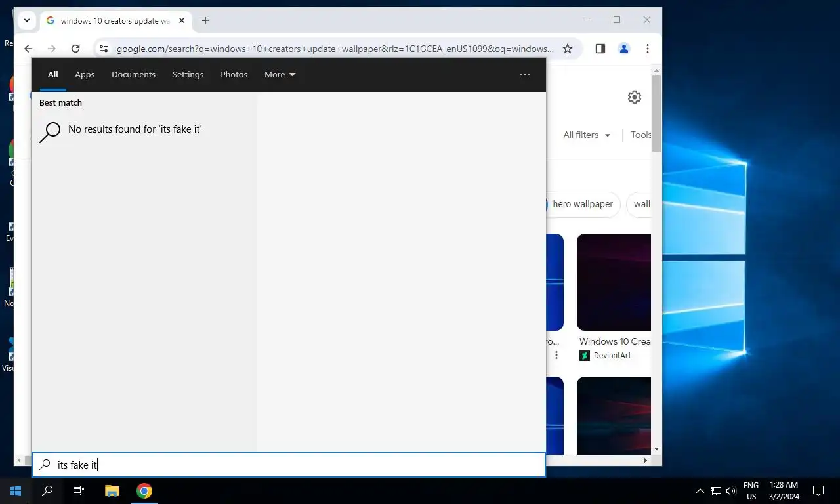Expand the All filters dropdown
The image size is (840, 504).
tap(587, 135)
